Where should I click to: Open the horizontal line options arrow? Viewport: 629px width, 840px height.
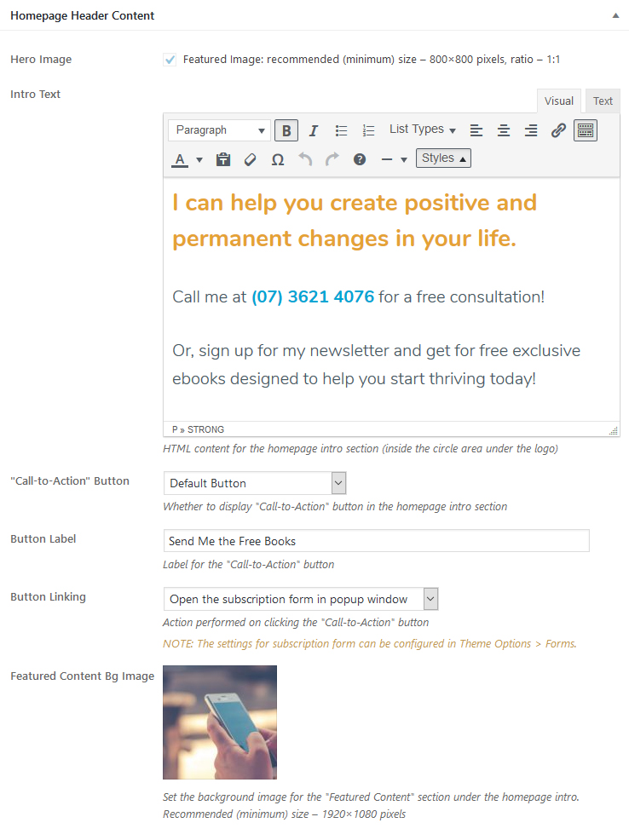pos(404,159)
